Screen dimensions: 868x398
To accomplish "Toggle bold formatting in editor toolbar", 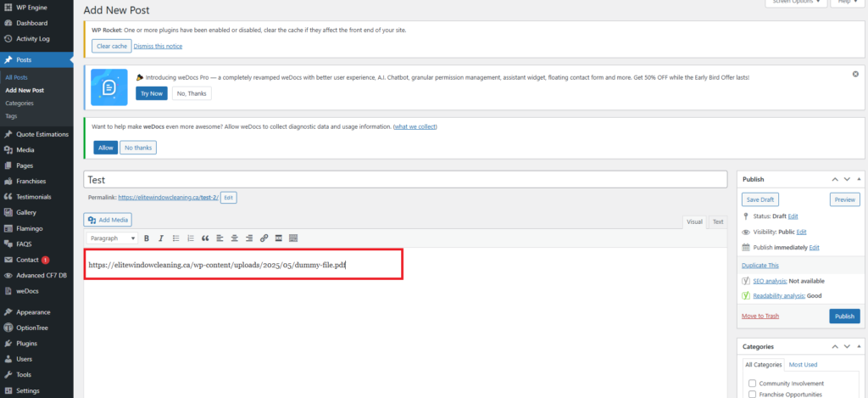I will click(147, 238).
